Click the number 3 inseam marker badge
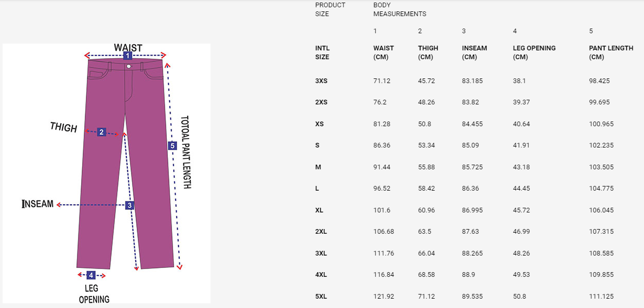 tap(129, 206)
